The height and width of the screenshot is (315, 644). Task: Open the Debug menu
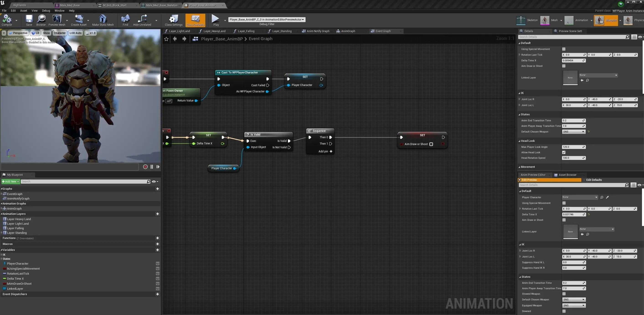[46, 10]
